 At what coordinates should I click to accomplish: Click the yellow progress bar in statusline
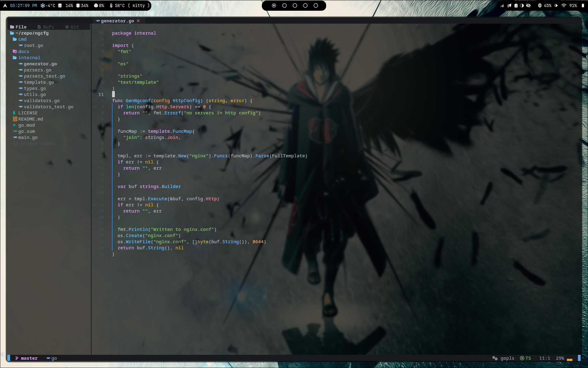(570, 359)
